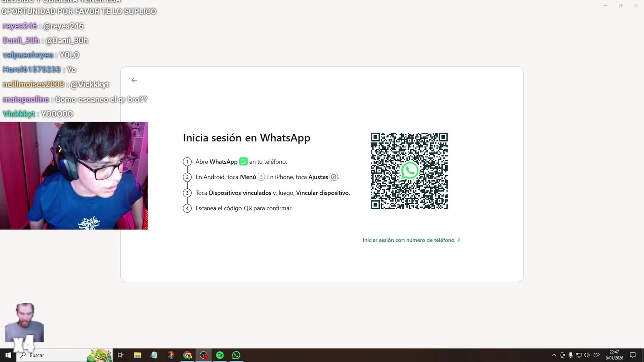Open Google Chrome from the taskbar

click(x=187, y=355)
